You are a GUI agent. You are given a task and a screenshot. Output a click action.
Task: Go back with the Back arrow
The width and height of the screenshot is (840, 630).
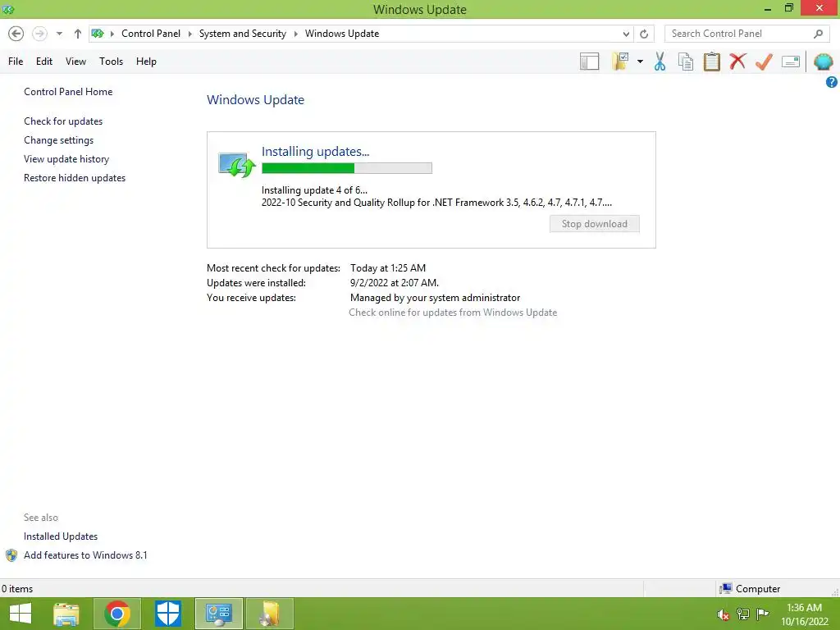click(16, 34)
